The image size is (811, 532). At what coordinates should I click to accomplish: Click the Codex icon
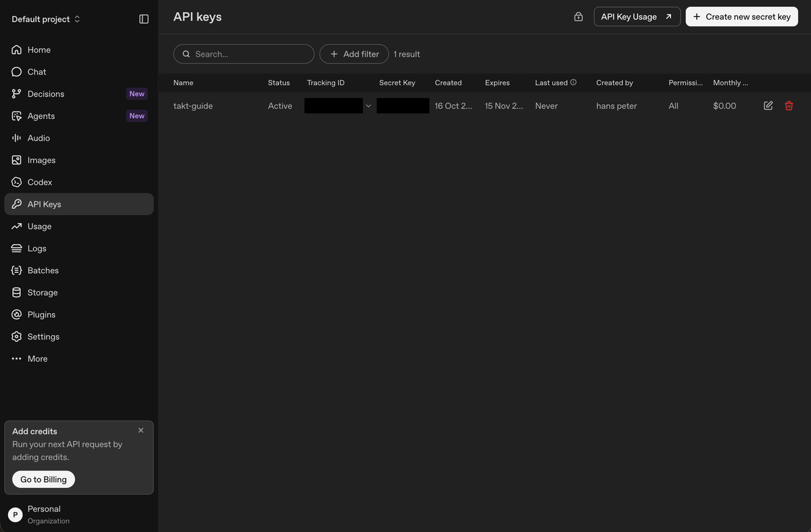(17, 183)
